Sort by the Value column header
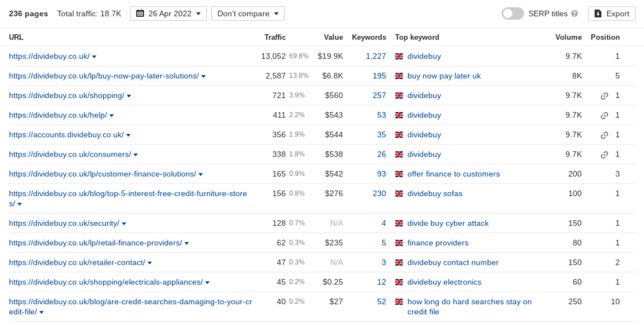 point(333,37)
